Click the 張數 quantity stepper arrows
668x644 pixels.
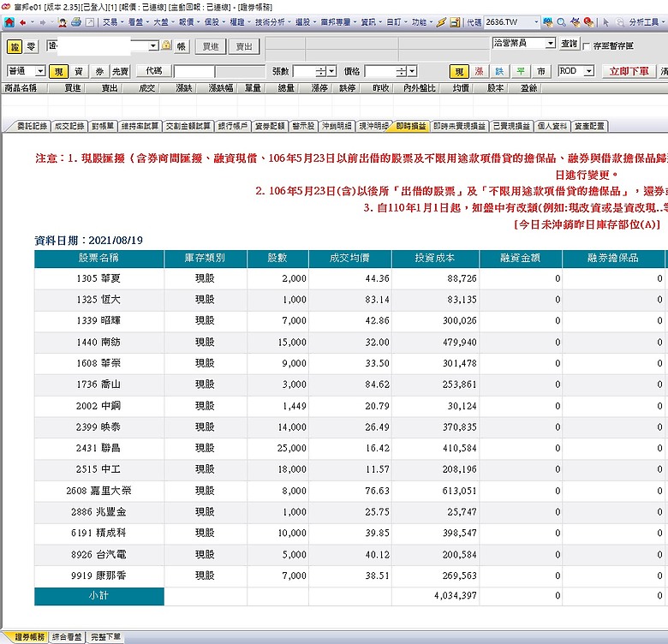(x=321, y=71)
